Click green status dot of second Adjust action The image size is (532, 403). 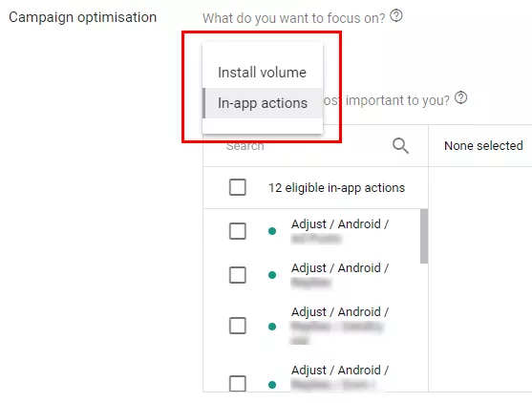(272, 275)
